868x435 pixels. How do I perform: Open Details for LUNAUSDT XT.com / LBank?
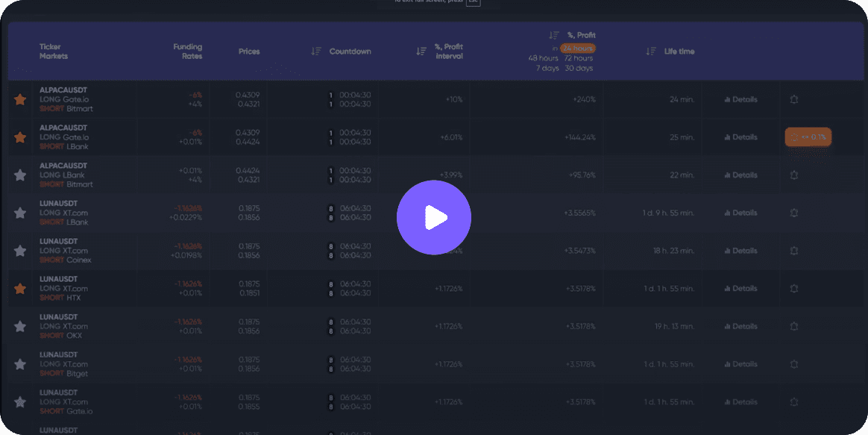point(740,213)
